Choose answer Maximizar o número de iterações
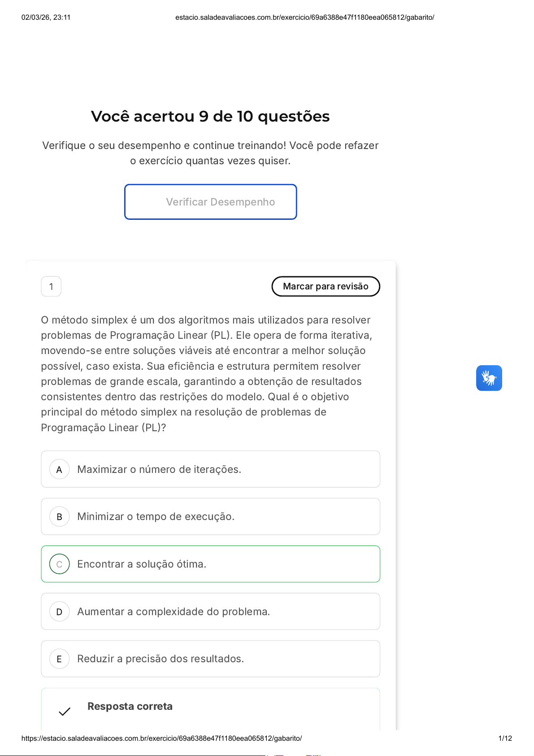The image size is (534, 756). [159, 469]
